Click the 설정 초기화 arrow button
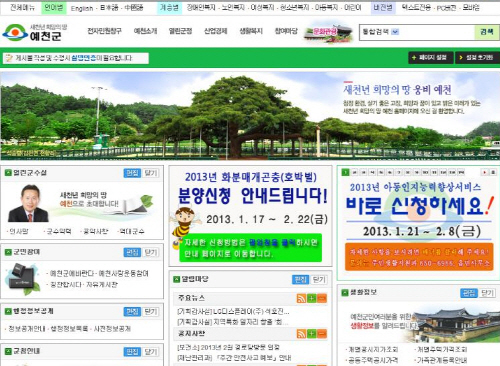 [x=477, y=58]
